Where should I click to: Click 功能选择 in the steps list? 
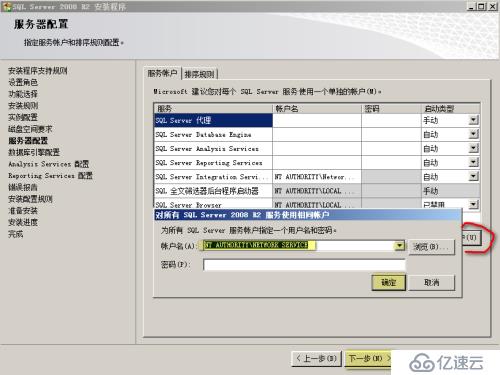23,94
